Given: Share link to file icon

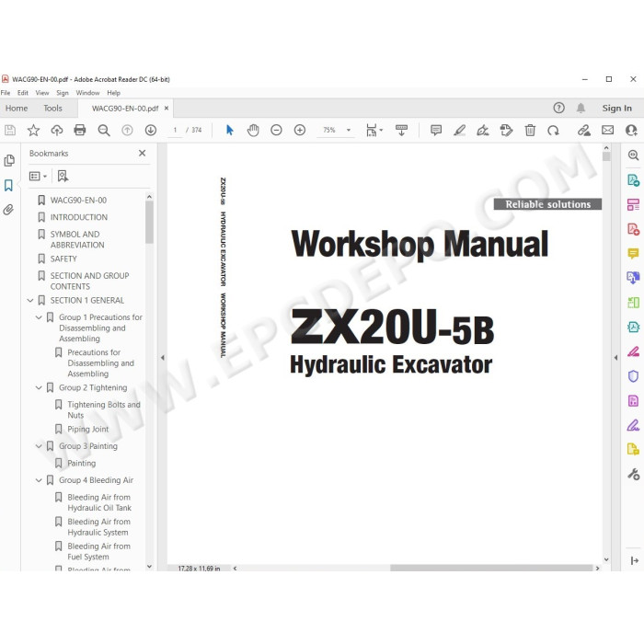Looking at the screenshot, I should 584,131.
